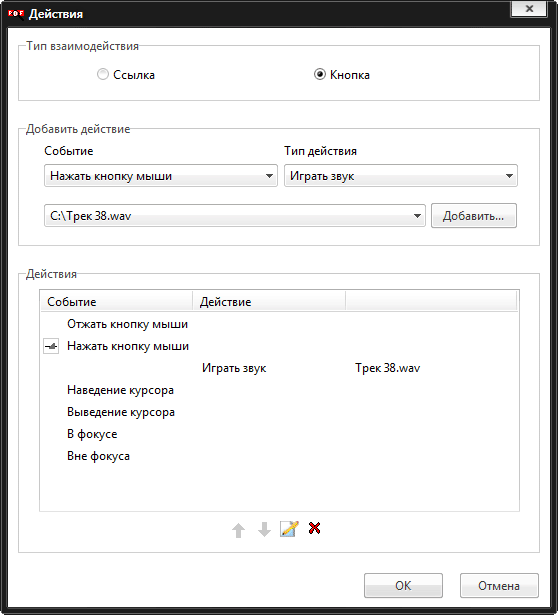Open the 'Событие' dropdown
Viewport: 558px width, 615px height.
click(161, 176)
